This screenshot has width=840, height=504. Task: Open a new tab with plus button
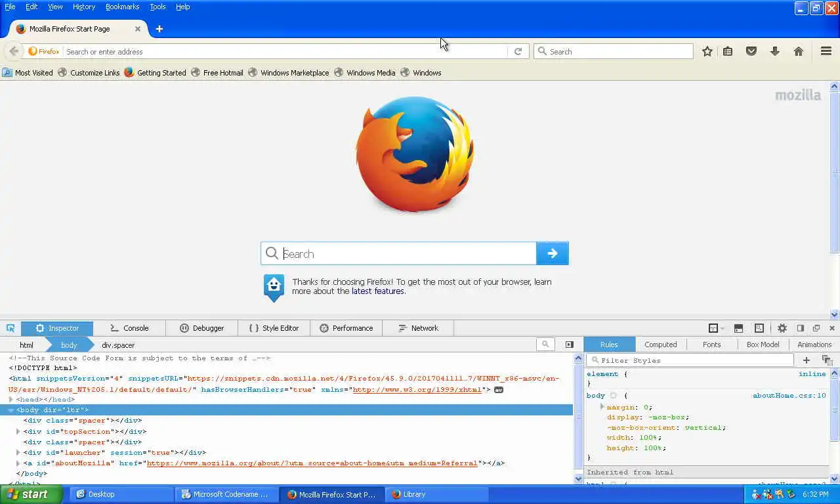(x=159, y=29)
